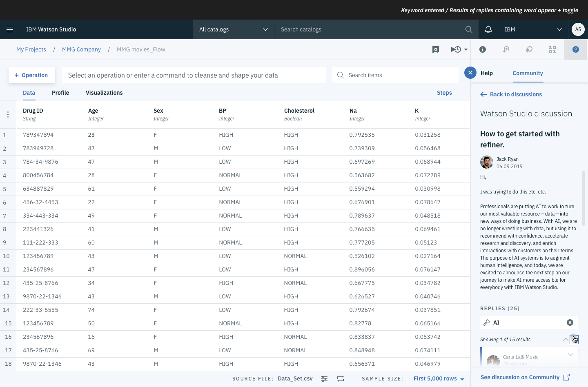This screenshot has width=588, height=387.
Task: Go to previous search result chevron
Action: coord(566,339)
